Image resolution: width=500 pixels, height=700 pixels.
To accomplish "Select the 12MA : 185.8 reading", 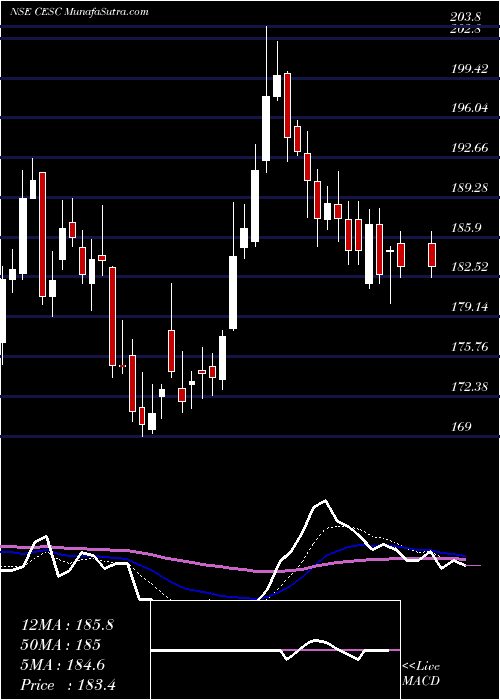I will (67, 625).
